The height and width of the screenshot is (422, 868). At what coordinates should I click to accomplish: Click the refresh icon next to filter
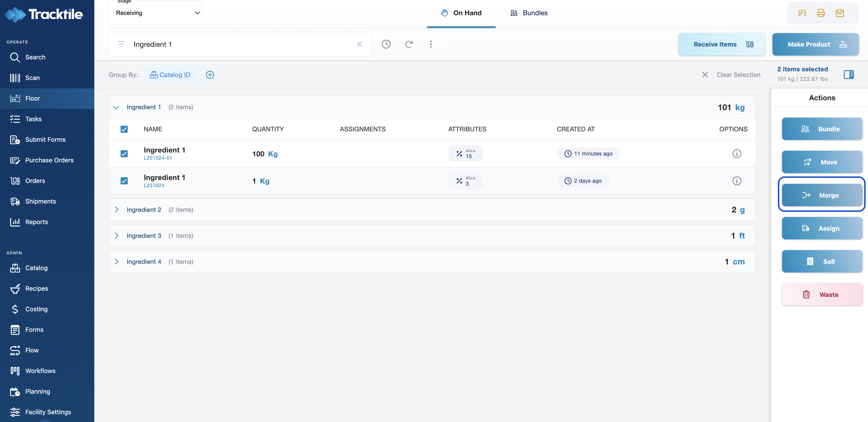(409, 44)
